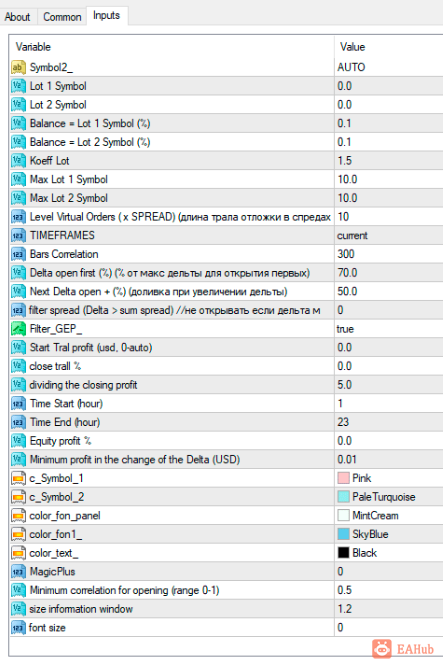The height and width of the screenshot is (664, 443).
Task: Click the color icon beside color_fon_panel
Action: [18, 516]
